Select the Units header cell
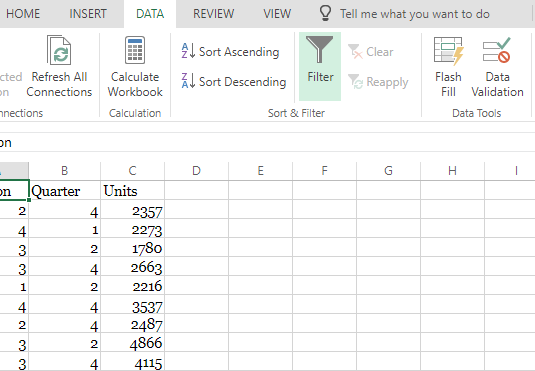 coord(133,190)
